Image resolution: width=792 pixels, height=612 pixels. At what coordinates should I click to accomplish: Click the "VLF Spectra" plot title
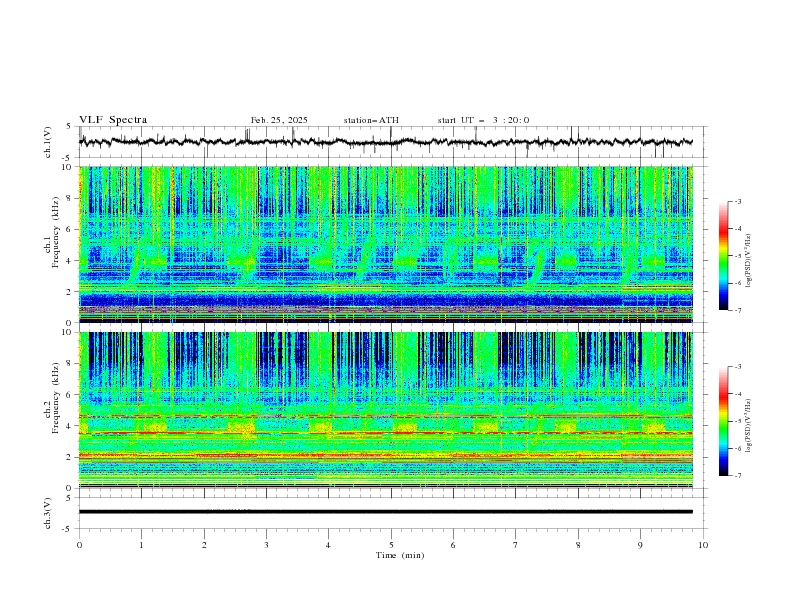(x=113, y=120)
